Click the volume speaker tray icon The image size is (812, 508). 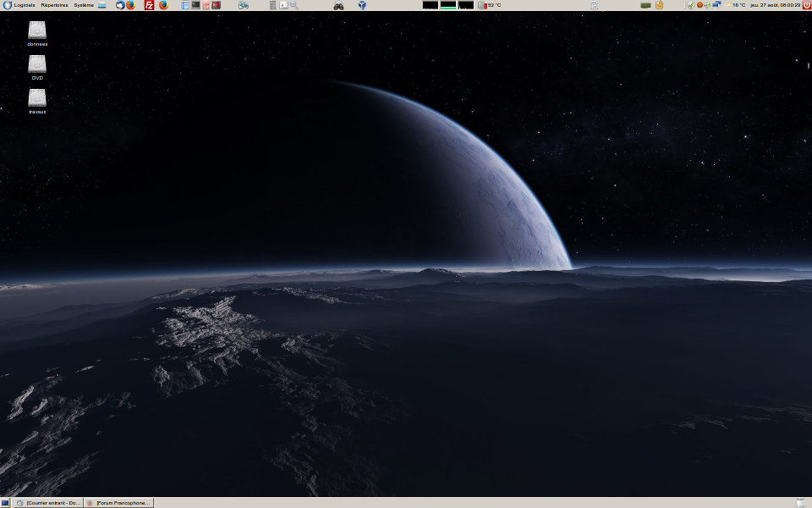pos(707,5)
